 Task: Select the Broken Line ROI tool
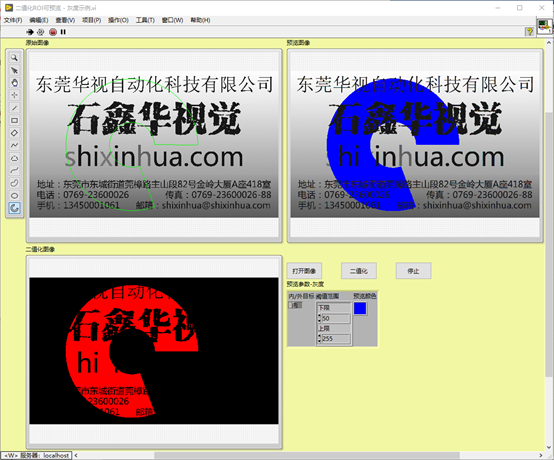[14, 145]
